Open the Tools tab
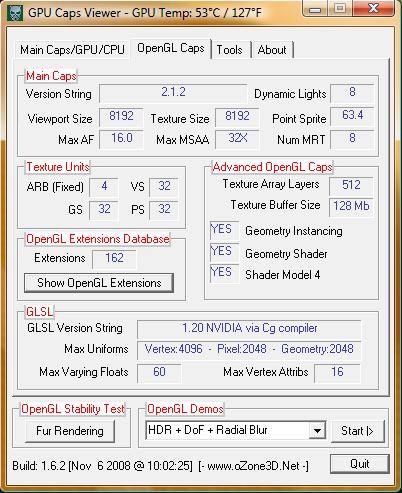This screenshot has height=493, width=402. coord(230,50)
